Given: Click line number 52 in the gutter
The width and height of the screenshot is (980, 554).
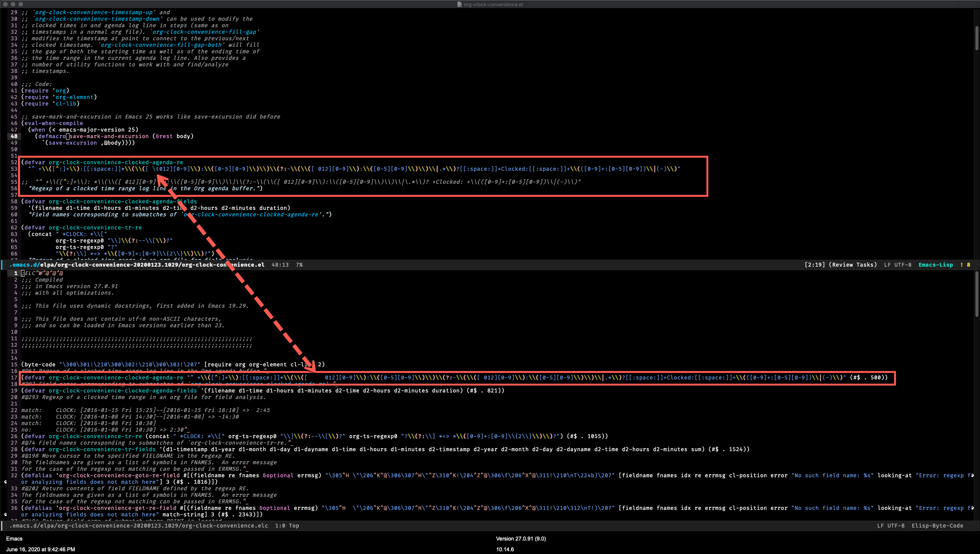Looking at the screenshot, I should [14, 162].
